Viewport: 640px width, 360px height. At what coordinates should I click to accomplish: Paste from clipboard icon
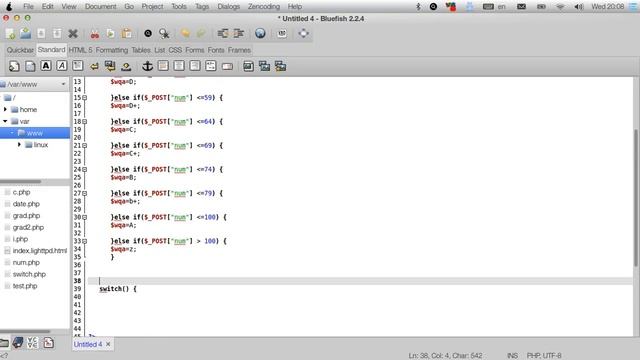pos(127,33)
